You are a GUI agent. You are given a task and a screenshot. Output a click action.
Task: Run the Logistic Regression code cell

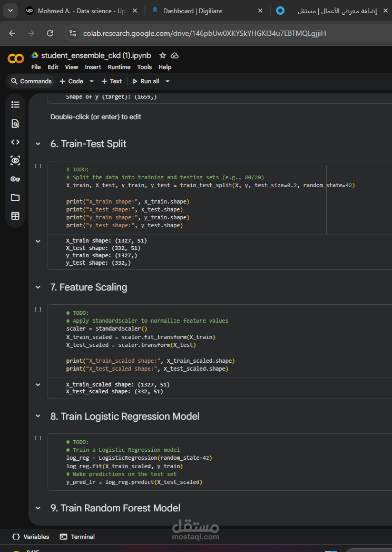coord(37,438)
